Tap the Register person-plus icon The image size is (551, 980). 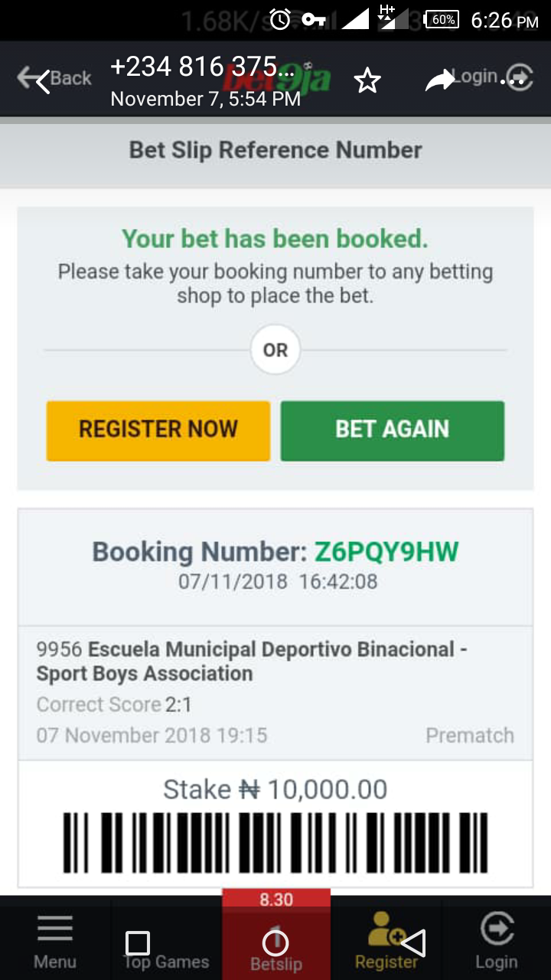point(385,929)
